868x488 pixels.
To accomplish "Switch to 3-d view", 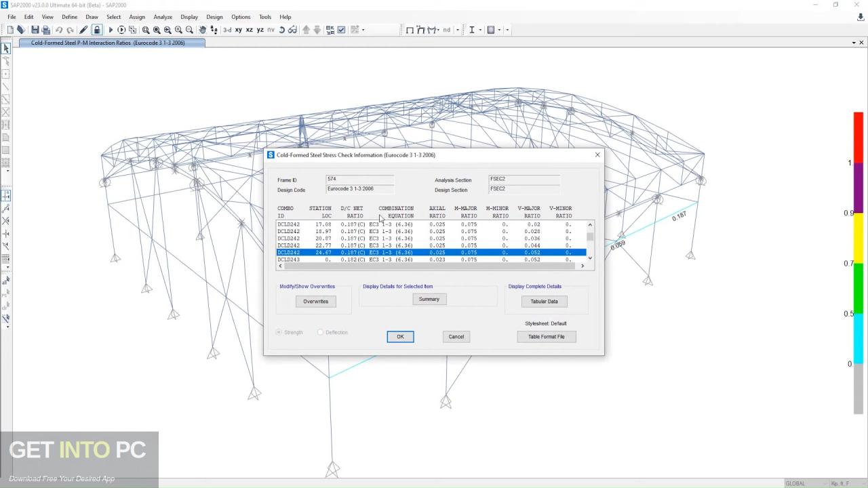I will click(227, 30).
